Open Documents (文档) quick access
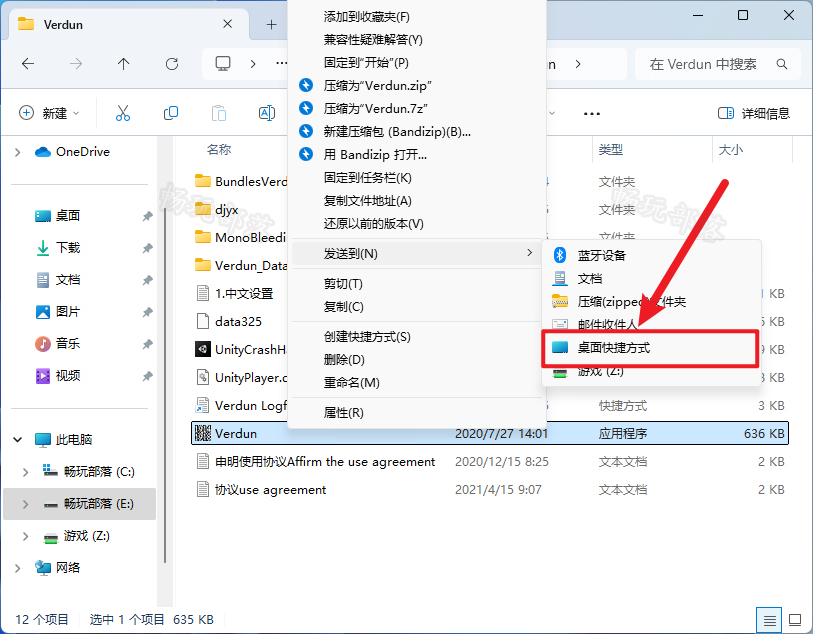The width and height of the screenshot is (813, 634). pos(58,280)
